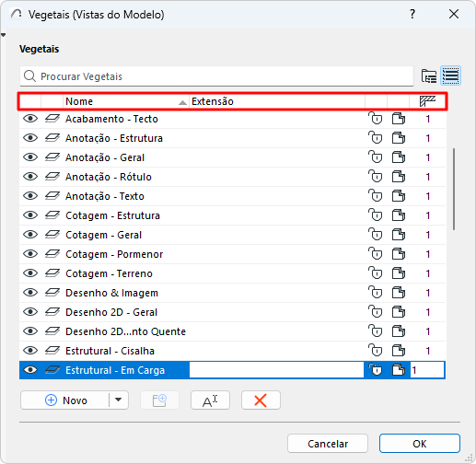Click lock icon on Anotação - Geral row
This screenshot has height=464, width=476.
click(376, 157)
